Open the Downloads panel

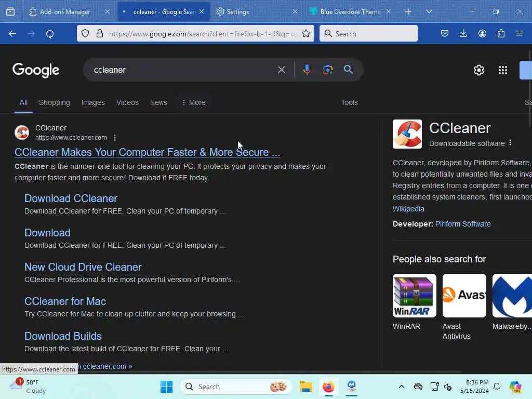point(463,33)
